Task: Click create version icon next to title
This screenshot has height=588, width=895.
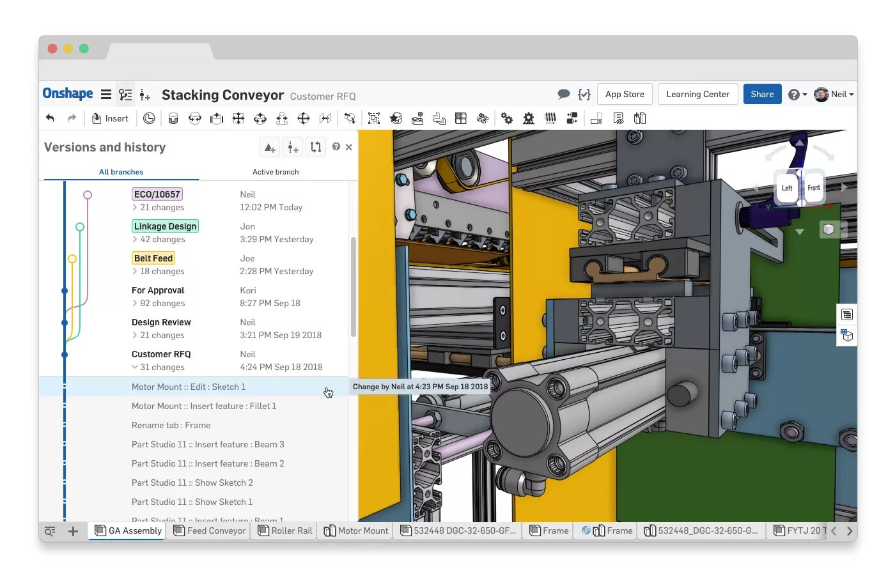Action: coord(145,95)
